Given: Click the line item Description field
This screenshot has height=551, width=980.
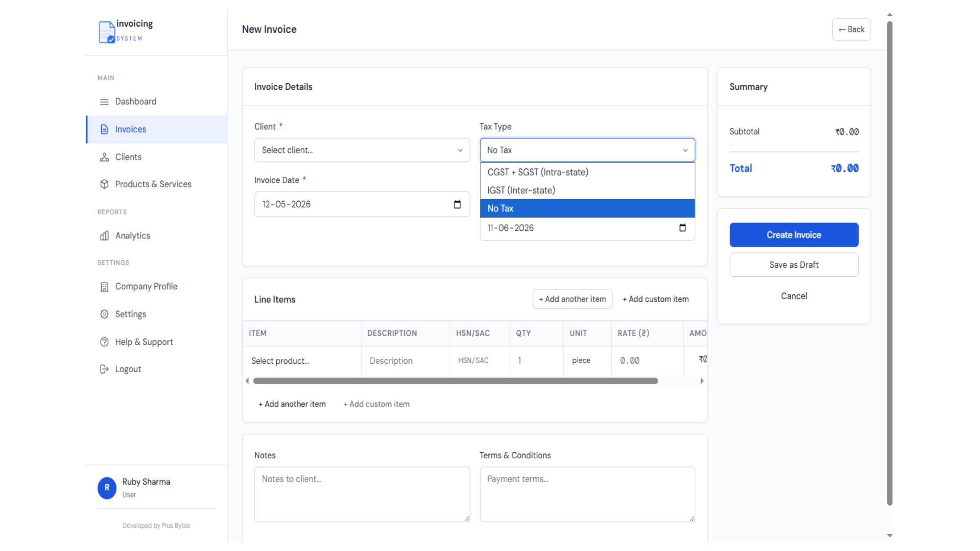Looking at the screenshot, I should click(x=405, y=361).
